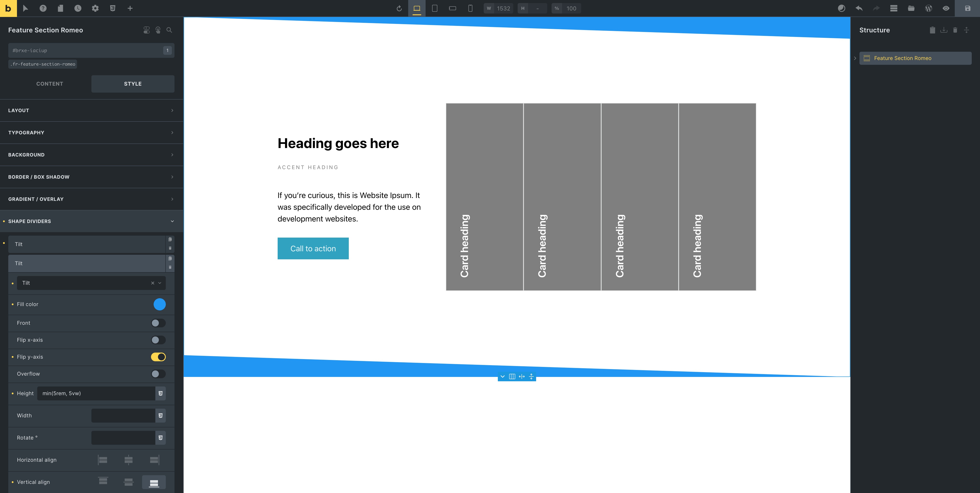Click the Structure panel trash icon
The height and width of the screenshot is (493, 980).
pos(955,30)
